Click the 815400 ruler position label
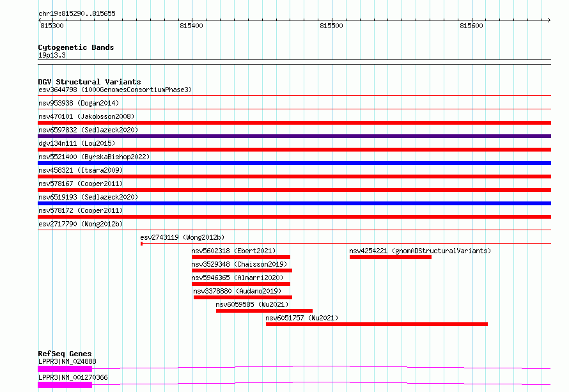The image size is (569, 392). (x=191, y=26)
